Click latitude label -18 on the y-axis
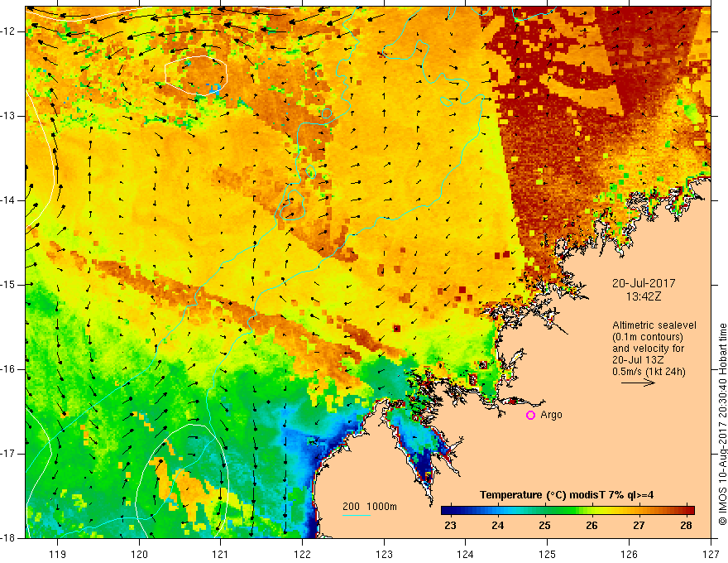The height and width of the screenshot is (563, 728). [8, 537]
